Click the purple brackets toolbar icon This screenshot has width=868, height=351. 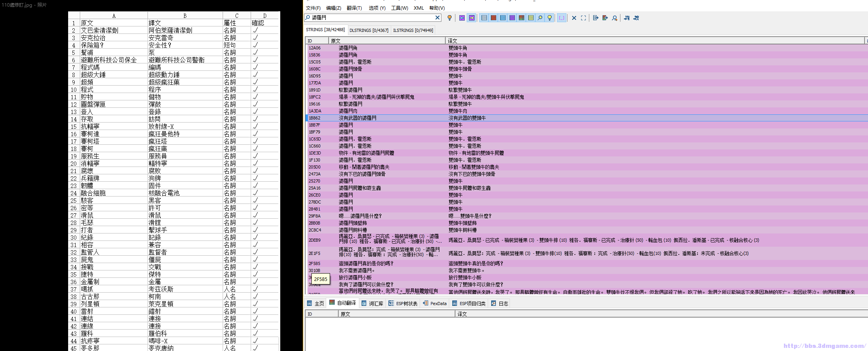coord(561,18)
